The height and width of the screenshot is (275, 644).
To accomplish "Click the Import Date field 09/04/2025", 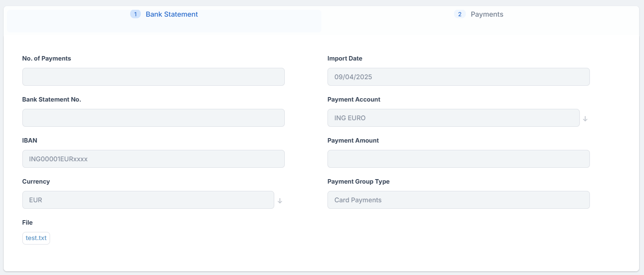I will coord(458,77).
